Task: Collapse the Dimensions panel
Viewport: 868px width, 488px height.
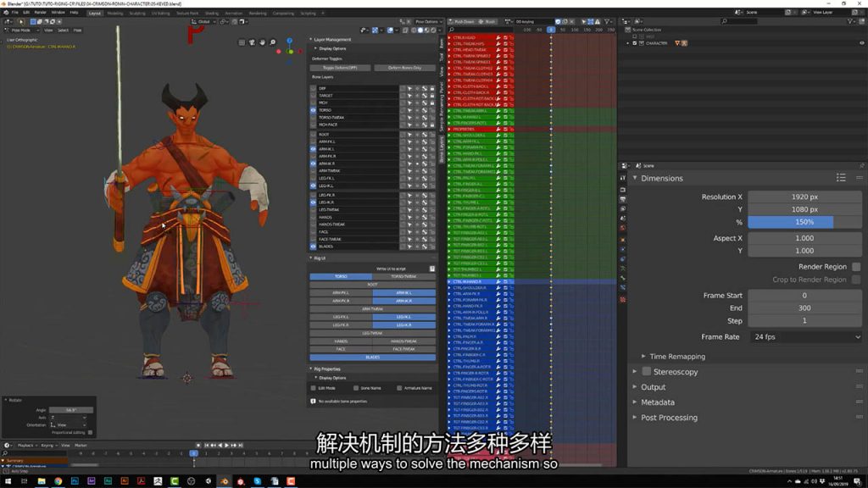Action: click(635, 178)
